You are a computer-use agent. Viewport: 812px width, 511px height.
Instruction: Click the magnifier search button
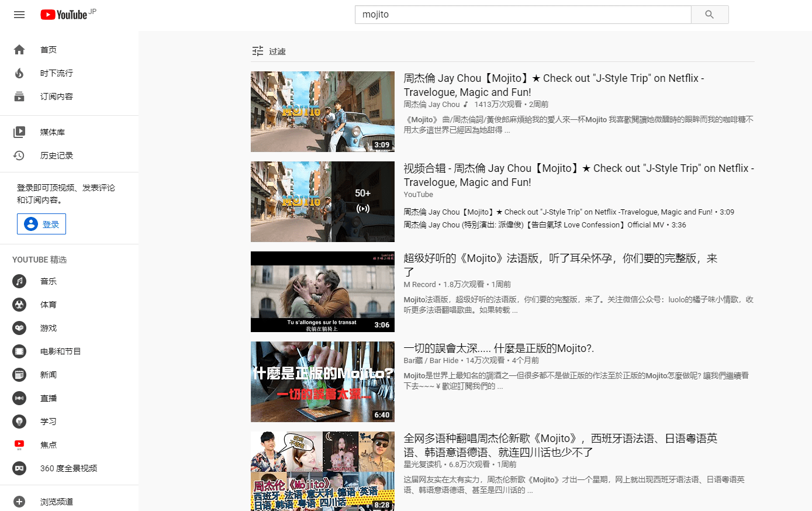710,15
